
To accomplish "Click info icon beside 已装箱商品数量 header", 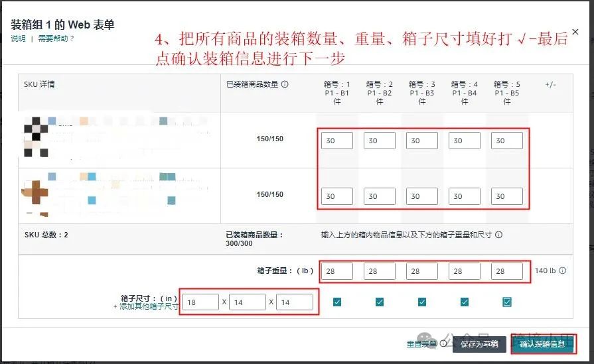I will (x=285, y=84).
